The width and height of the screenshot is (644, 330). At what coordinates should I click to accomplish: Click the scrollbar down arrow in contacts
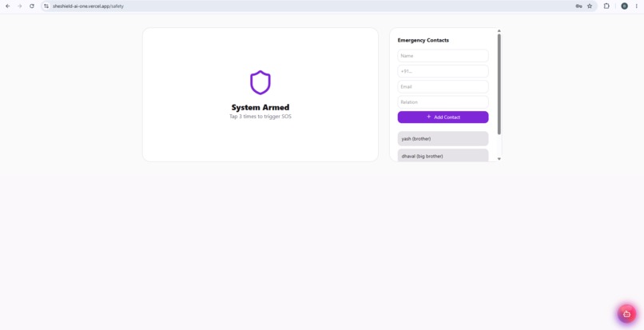click(499, 159)
